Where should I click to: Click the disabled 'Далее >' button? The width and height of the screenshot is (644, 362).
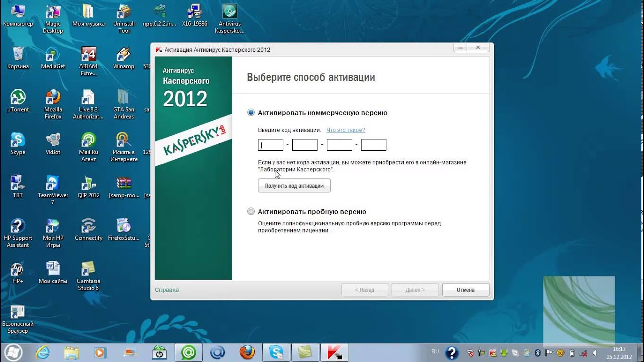pyautogui.click(x=415, y=290)
